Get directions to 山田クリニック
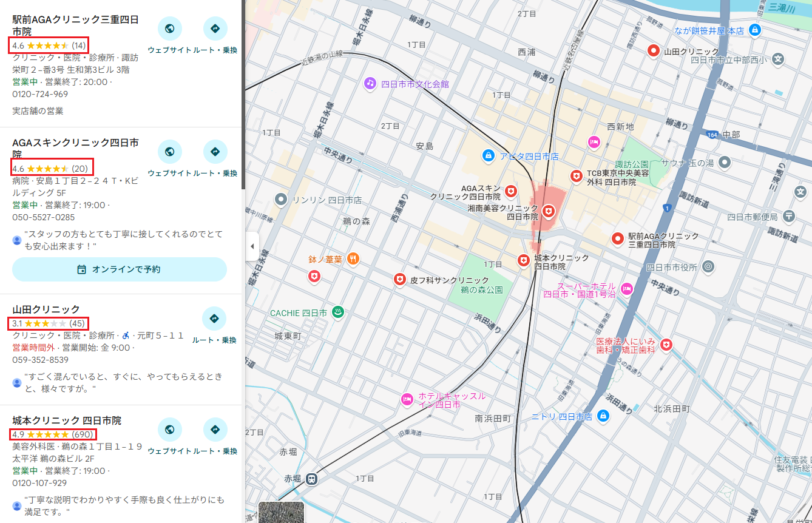This screenshot has width=812, height=523. click(214, 319)
